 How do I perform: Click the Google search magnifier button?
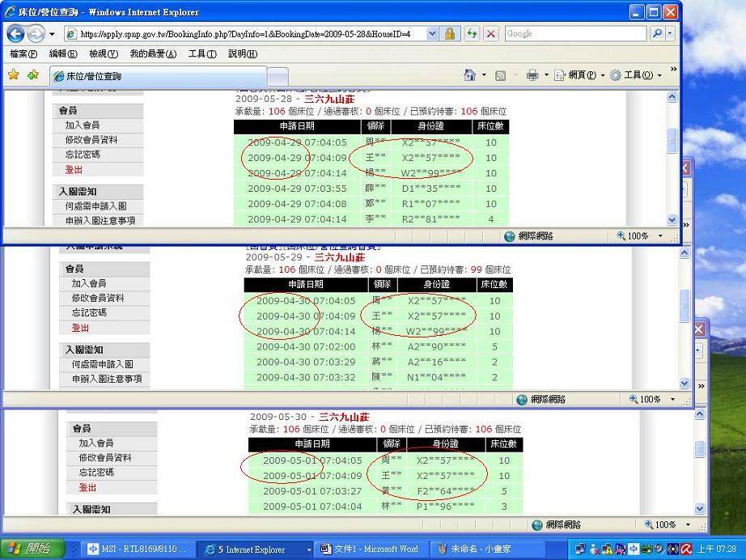tap(657, 34)
